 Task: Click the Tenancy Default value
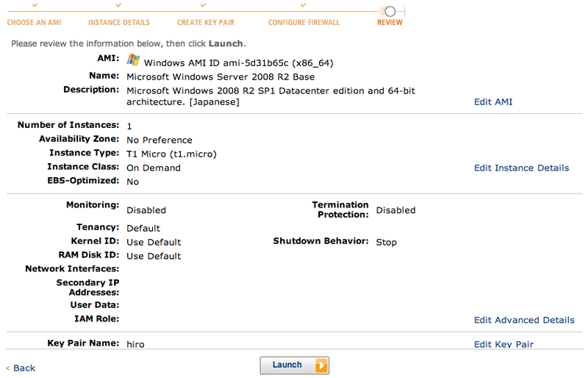[x=143, y=228]
